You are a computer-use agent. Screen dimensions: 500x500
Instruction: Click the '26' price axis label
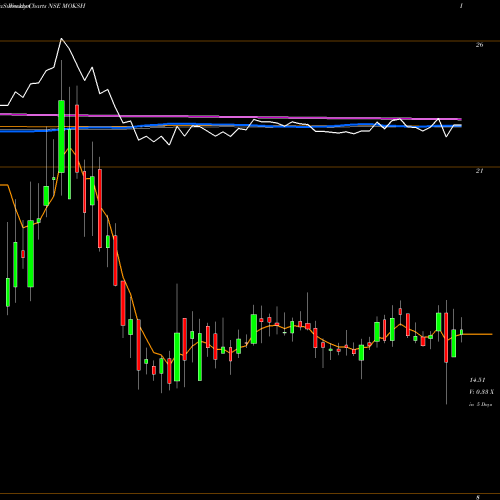(x=479, y=45)
